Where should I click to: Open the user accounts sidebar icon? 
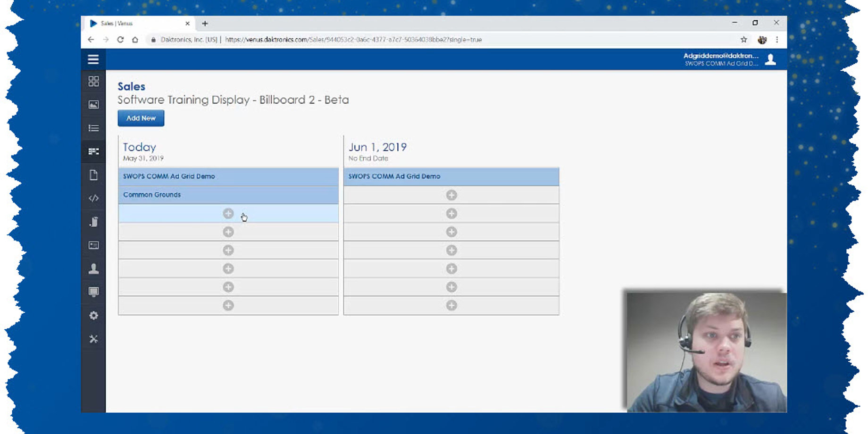click(93, 269)
